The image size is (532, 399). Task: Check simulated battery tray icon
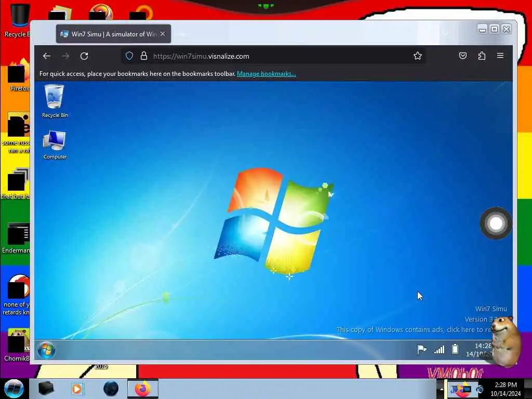(455, 349)
